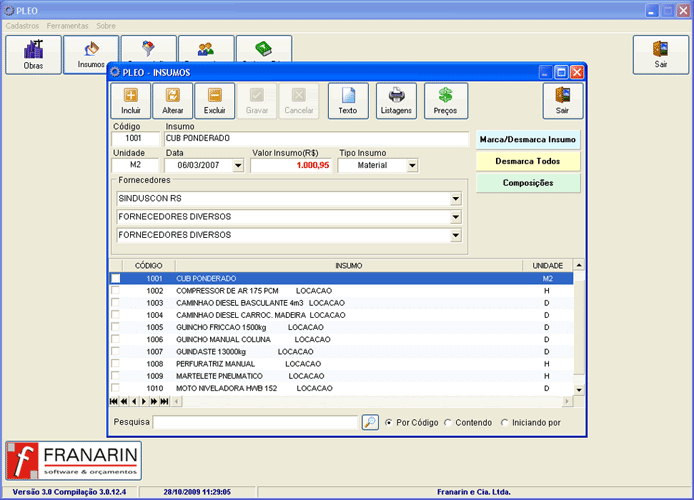Click main toolbar green book icon
694x500 pixels.
tap(263, 49)
